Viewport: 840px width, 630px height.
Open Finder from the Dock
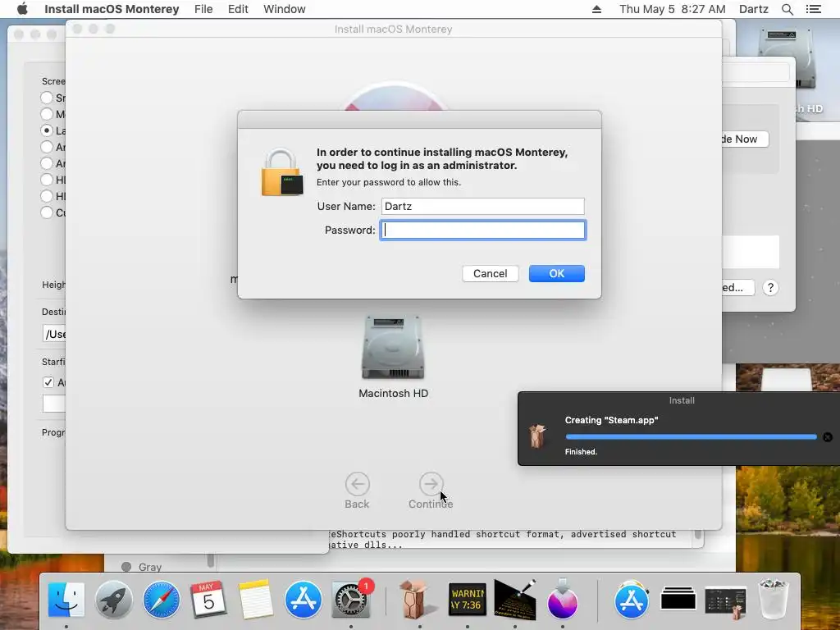coord(66,600)
